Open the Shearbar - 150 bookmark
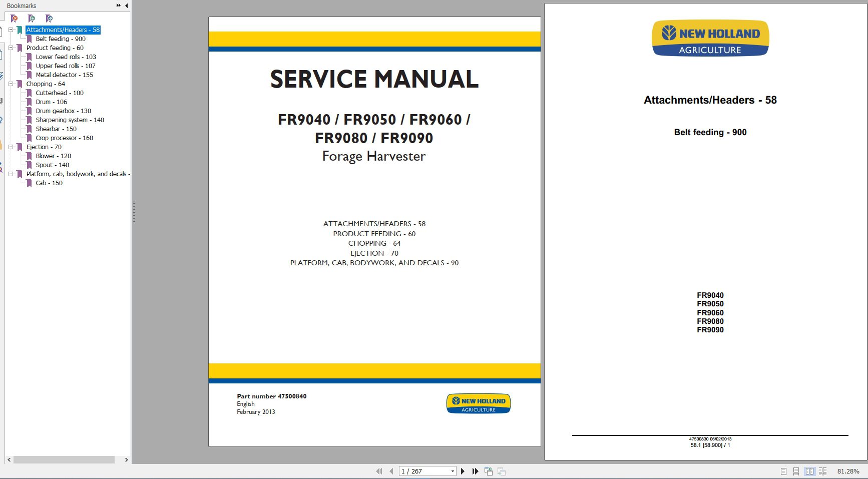868x479 pixels. pyautogui.click(x=56, y=129)
